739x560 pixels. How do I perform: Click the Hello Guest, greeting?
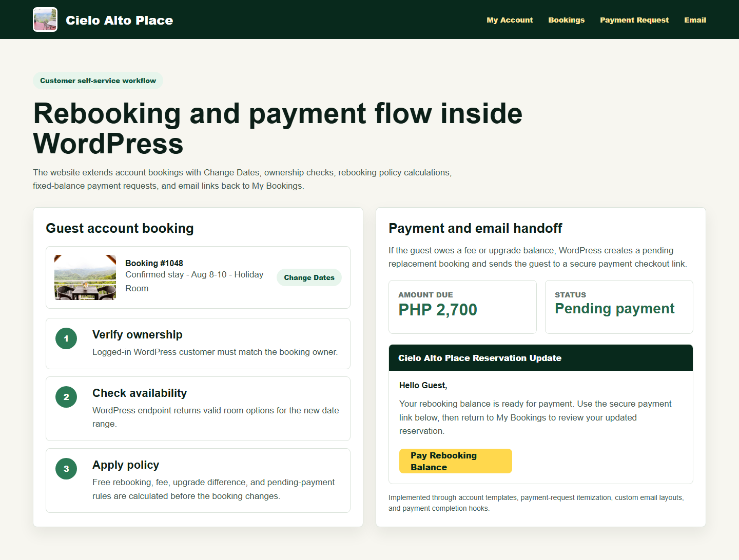423,385
